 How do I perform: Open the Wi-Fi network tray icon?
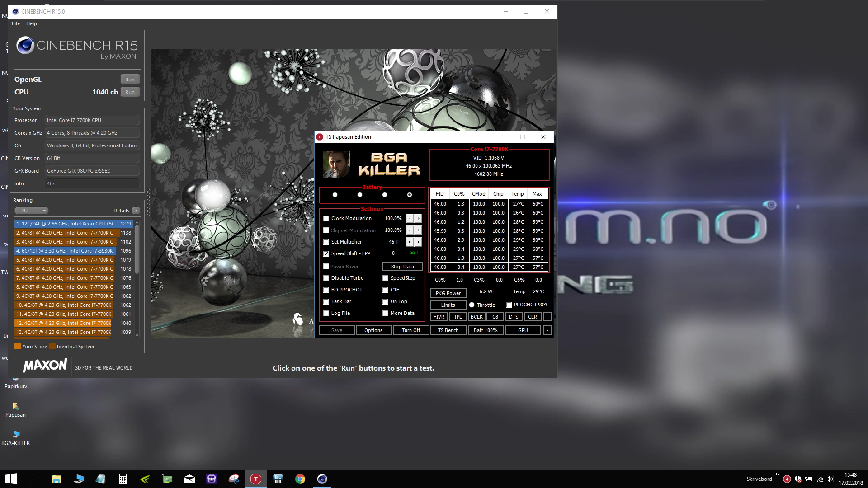point(820,479)
